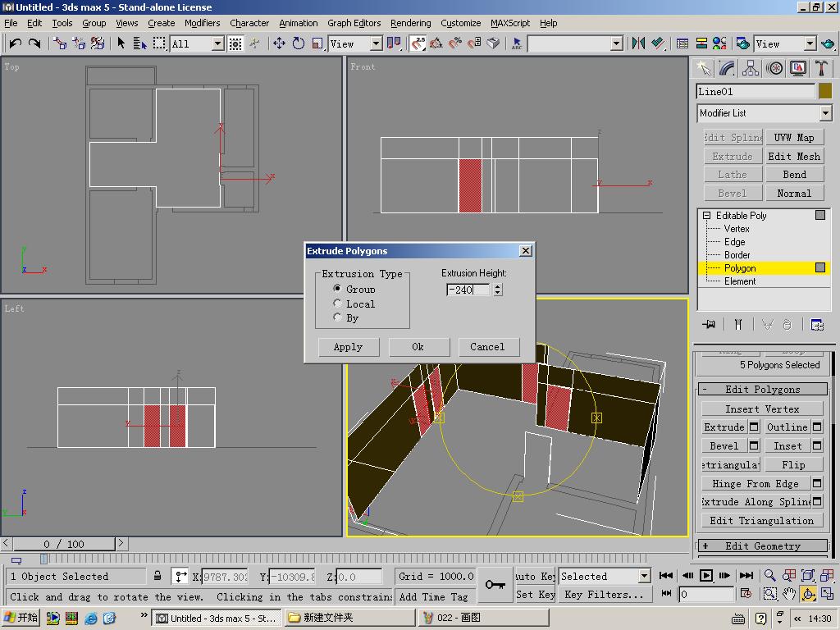Open the Graph Editors menu

click(354, 23)
